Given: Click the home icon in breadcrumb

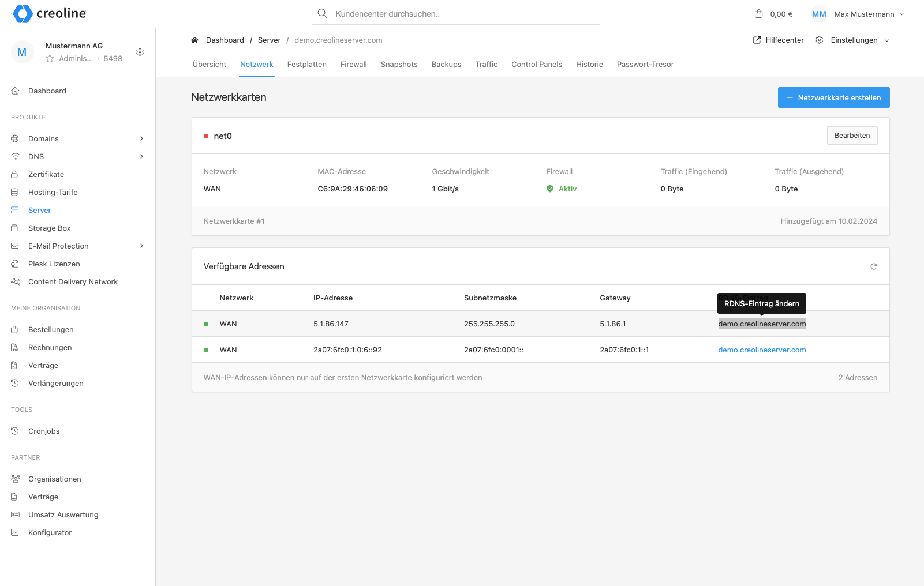Looking at the screenshot, I should (x=194, y=40).
